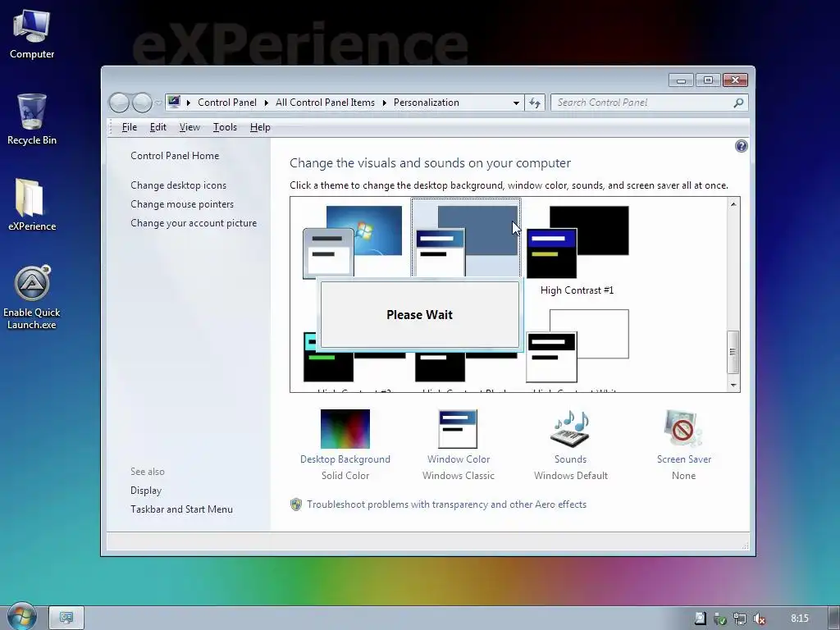
Task: Click the Desktop Background link text
Action: (345, 459)
